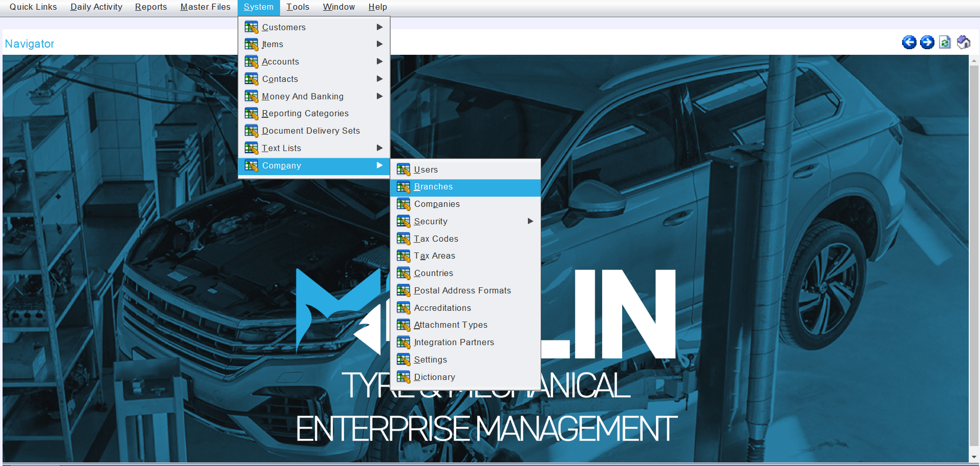Expand the Contacts submenu arrow
980x466 pixels.
tap(379, 79)
